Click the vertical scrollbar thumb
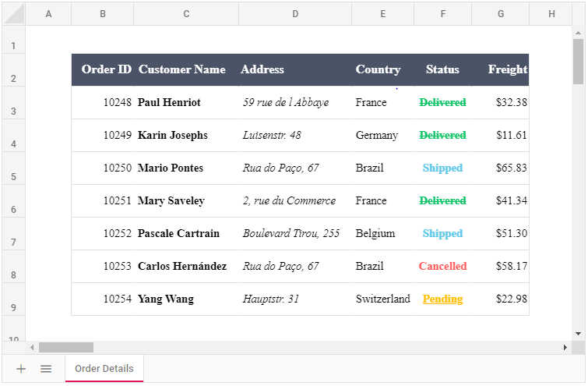Screen dimensions: 588x386 point(578,61)
